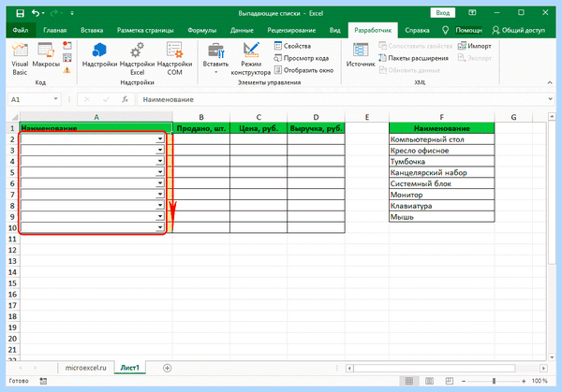Open the Файл tab

(21, 30)
